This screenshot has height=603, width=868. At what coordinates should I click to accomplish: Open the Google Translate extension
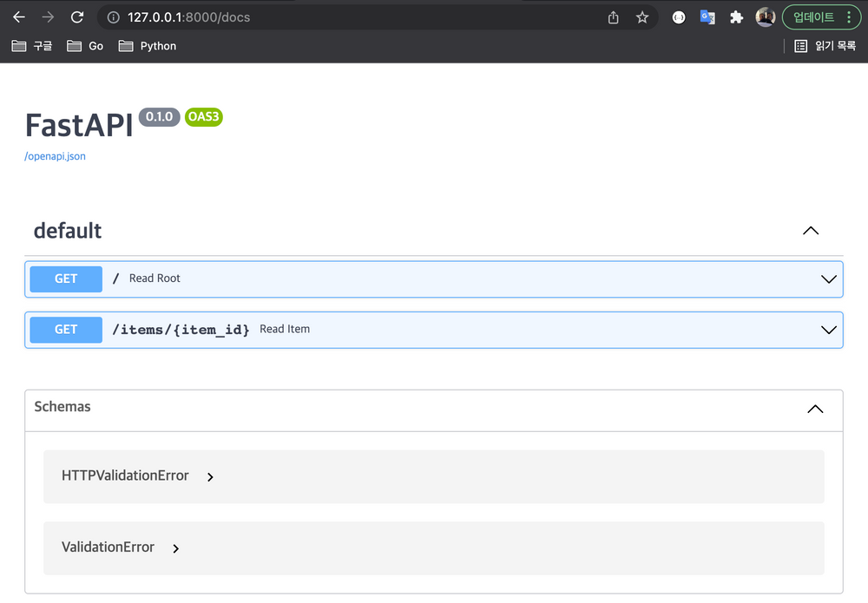pos(707,17)
